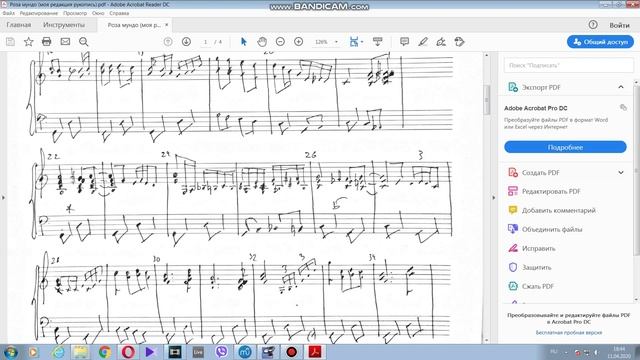The width and height of the screenshot is (640, 360).
Task: Click the document vertical scrollbar thumb
Action: [486, 100]
